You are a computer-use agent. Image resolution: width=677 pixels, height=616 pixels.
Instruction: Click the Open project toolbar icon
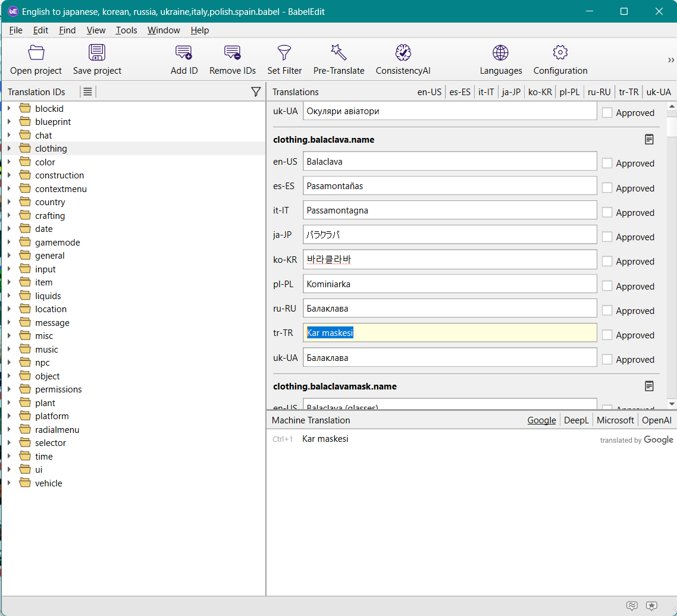[x=36, y=53]
